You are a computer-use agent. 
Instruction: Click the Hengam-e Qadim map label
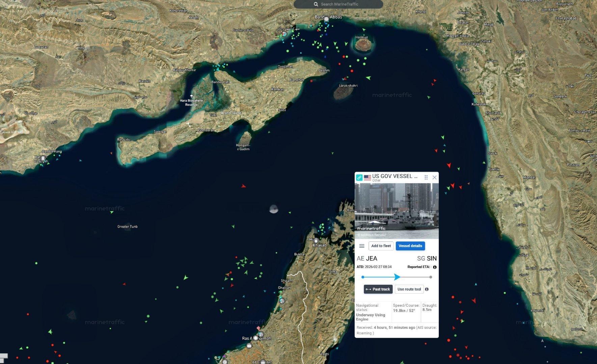(243, 147)
